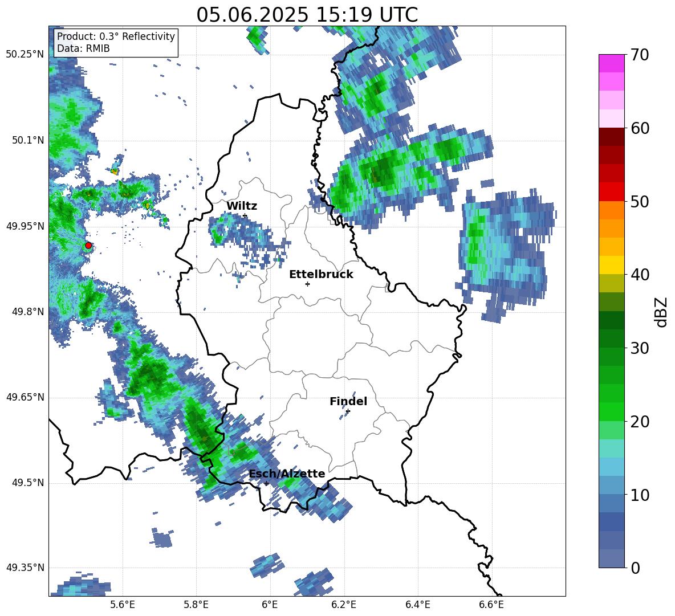675x616 pixels.
Task: Click the 49.8°N latitude label
Action: [x=27, y=312]
